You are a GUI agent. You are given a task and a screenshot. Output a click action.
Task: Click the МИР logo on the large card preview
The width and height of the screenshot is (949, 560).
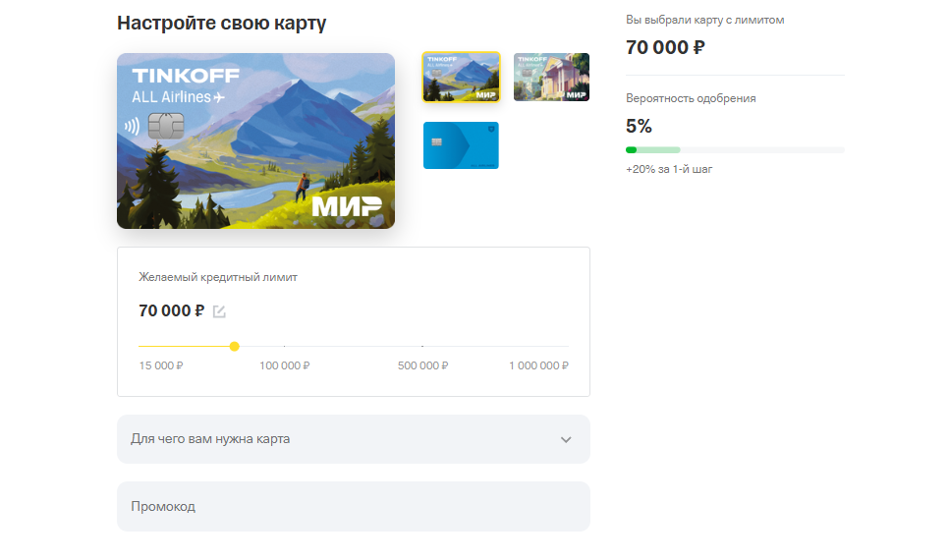click(x=346, y=206)
